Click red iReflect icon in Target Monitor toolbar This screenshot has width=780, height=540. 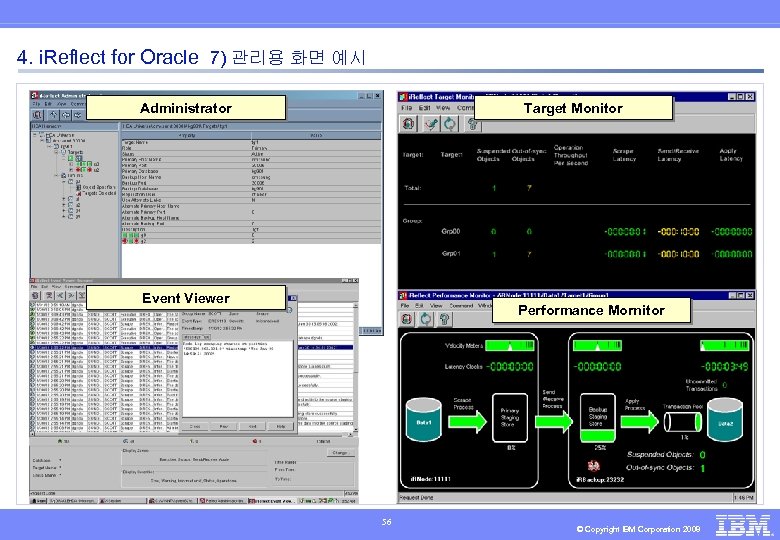pos(408,124)
